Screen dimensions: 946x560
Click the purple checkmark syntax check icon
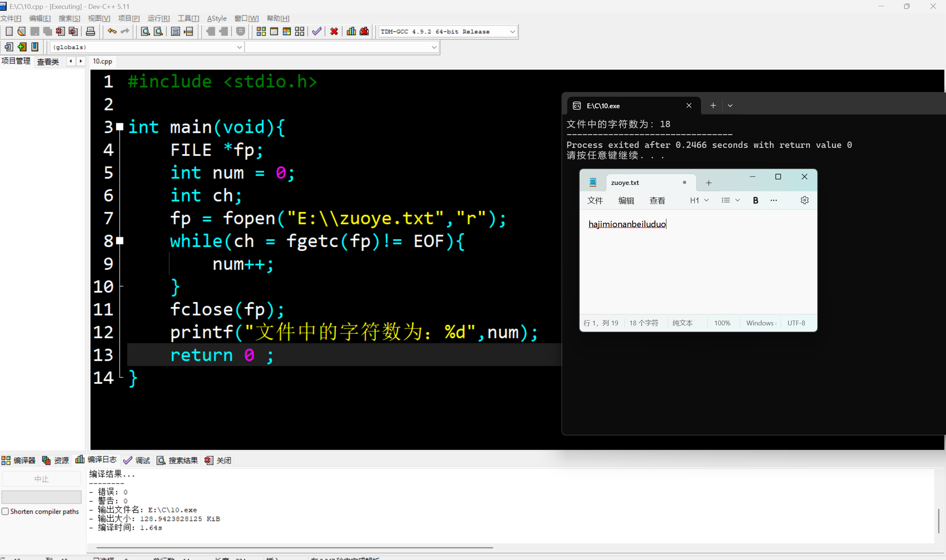317,32
